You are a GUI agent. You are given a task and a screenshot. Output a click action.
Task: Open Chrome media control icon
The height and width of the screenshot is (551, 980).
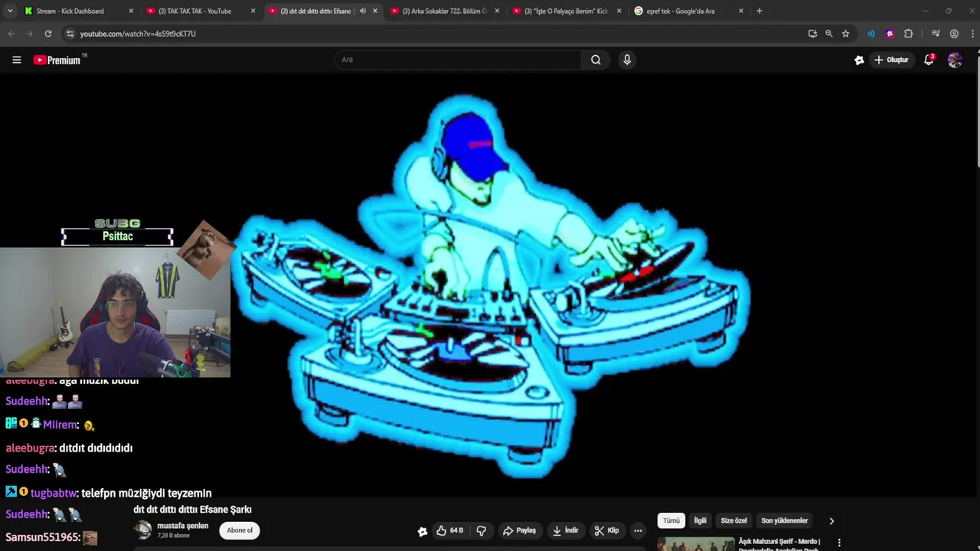(x=936, y=34)
